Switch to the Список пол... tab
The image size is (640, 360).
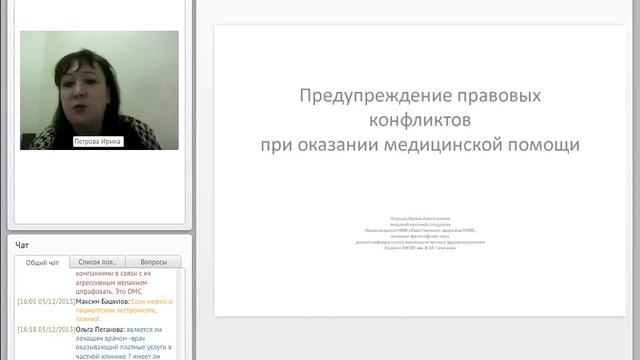[x=98, y=262]
